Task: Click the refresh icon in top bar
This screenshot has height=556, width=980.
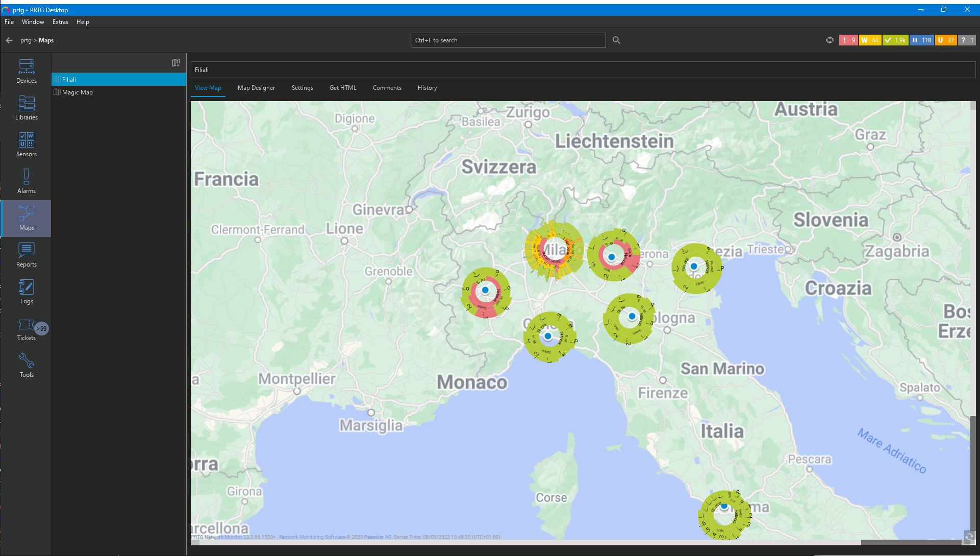Action: click(x=830, y=40)
